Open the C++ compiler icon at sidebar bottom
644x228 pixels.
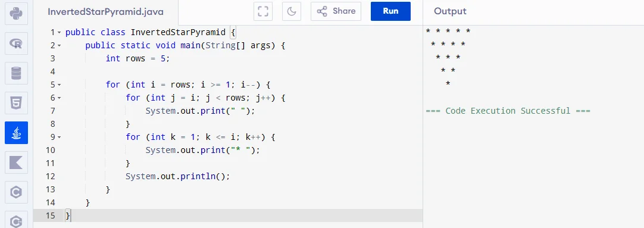pos(16,220)
